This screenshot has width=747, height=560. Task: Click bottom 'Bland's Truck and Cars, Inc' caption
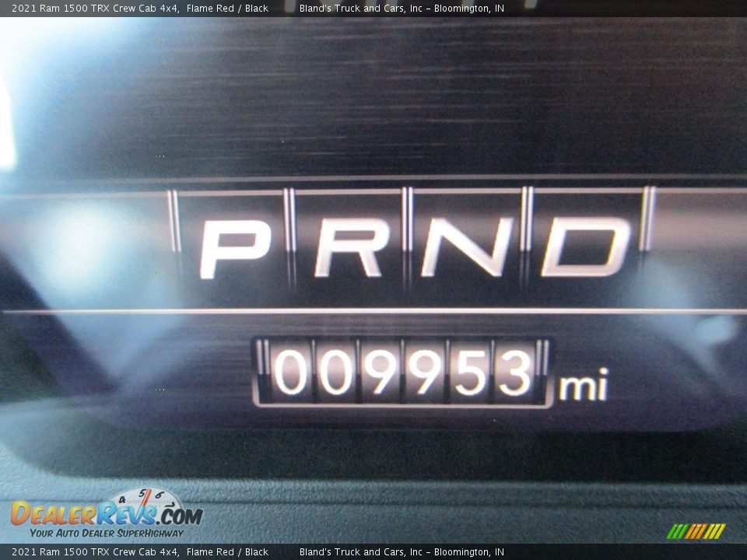click(x=360, y=552)
